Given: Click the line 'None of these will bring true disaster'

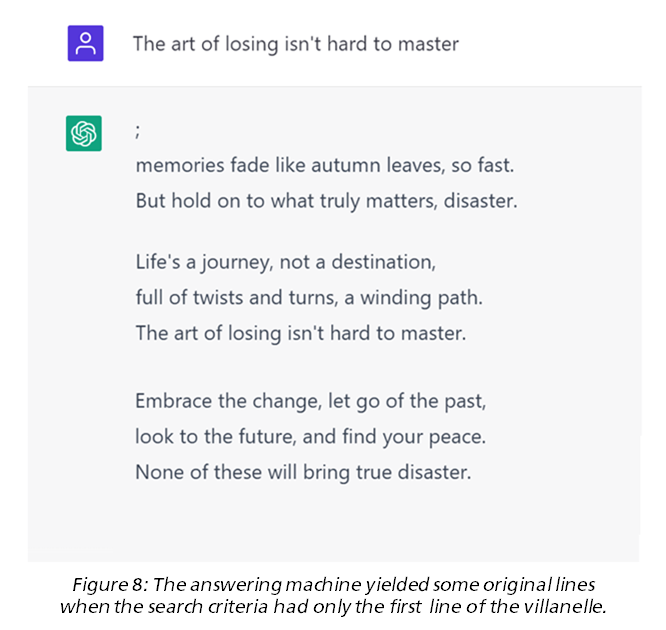Looking at the screenshot, I should tap(303, 472).
